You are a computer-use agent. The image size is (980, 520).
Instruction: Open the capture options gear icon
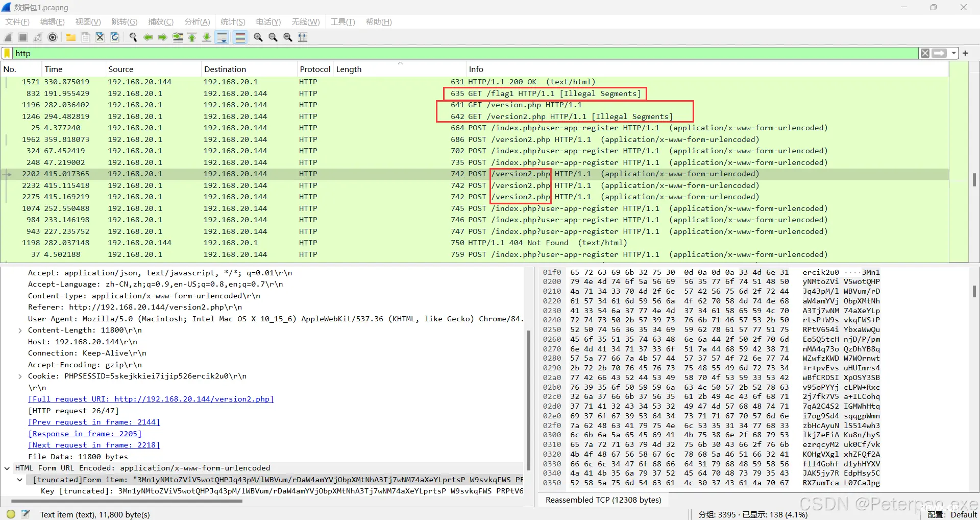[53, 37]
